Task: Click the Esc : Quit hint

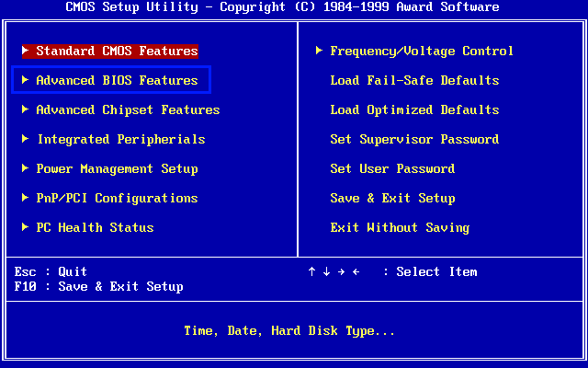Action: (x=51, y=271)
